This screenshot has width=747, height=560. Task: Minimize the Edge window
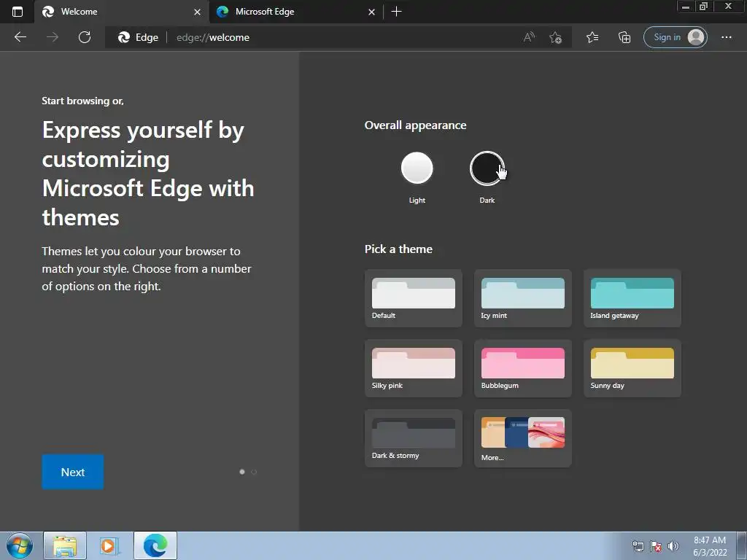point(686,7)
